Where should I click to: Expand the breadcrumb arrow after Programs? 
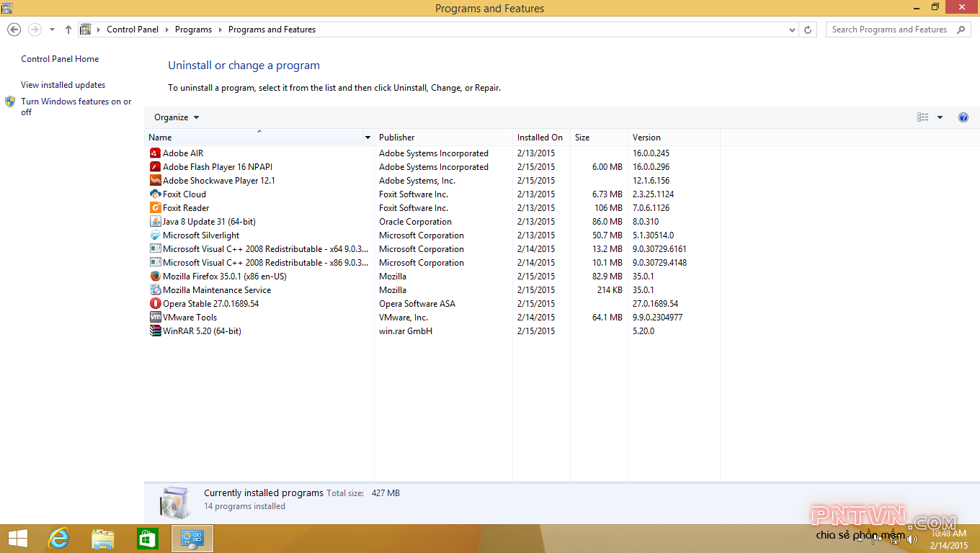click(220, 30)
